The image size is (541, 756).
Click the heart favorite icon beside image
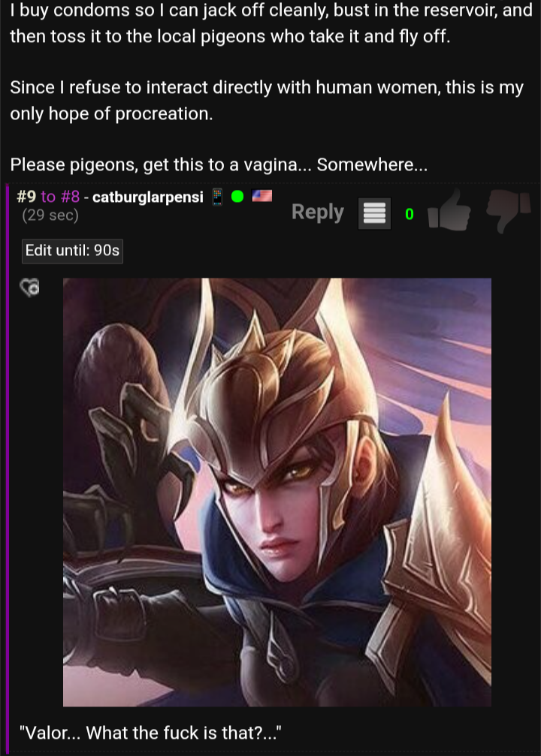click(x=30, y=288)
